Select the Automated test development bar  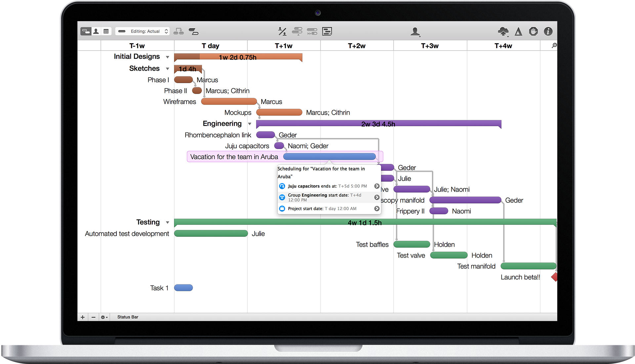(x=211, y=234)
